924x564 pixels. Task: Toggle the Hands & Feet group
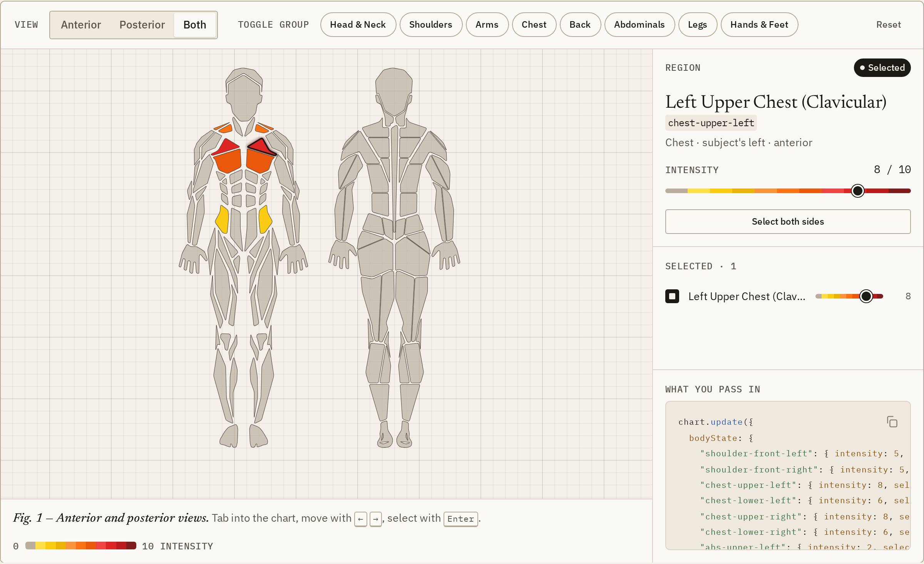759,25
